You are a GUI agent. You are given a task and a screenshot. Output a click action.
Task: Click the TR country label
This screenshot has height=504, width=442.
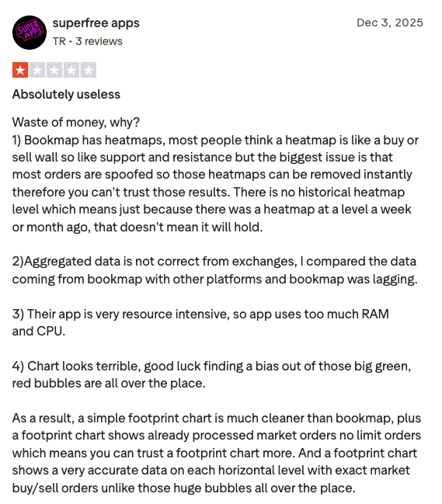(x=59, y=41)
